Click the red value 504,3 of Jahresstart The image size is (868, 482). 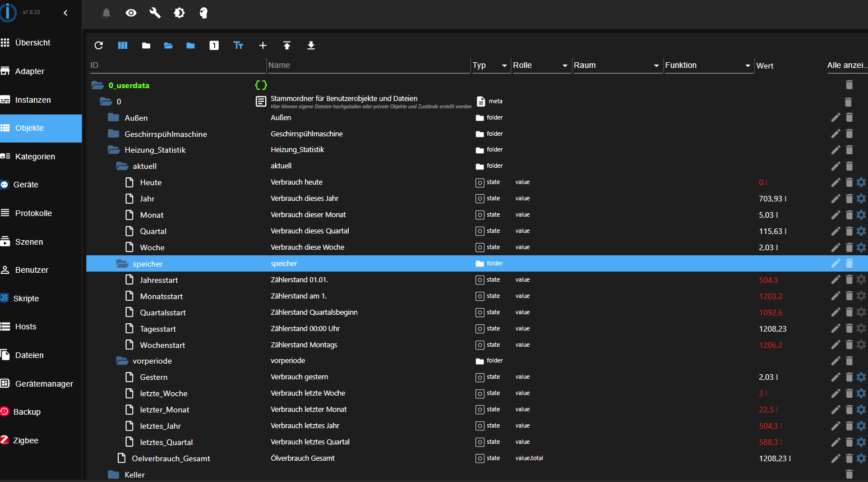click(x=768, y=280)
